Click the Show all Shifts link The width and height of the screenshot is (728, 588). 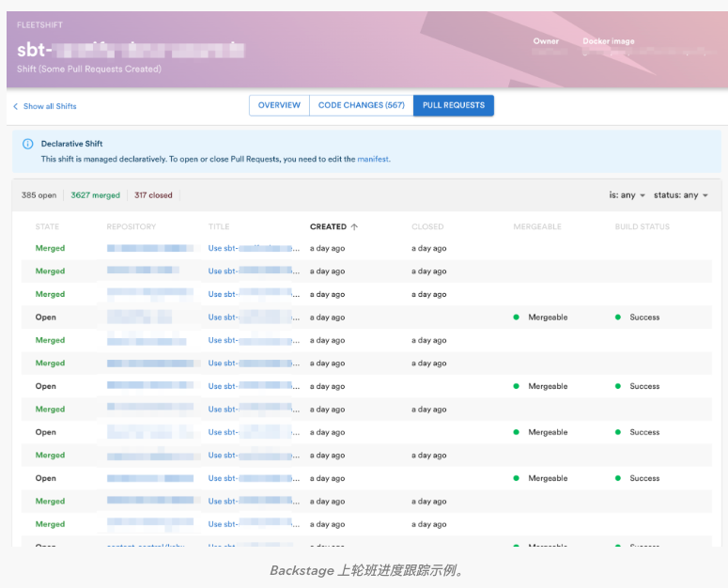click(x=50, y=106)
